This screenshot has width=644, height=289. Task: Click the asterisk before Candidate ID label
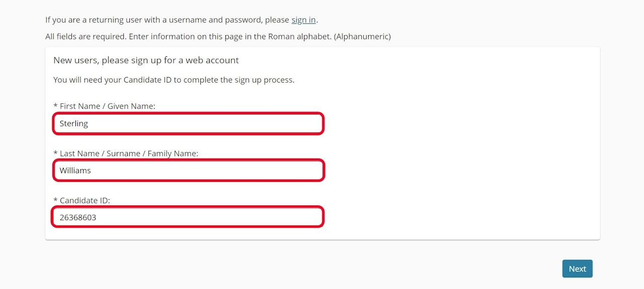tap(55, 200)
